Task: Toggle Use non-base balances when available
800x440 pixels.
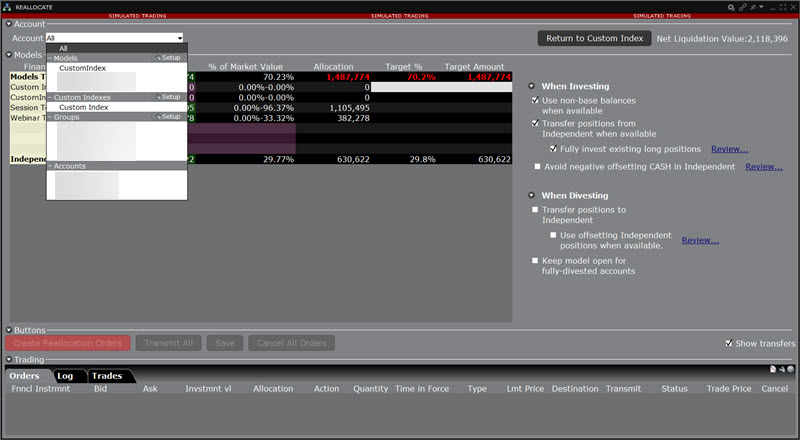Action: coord(535,100)
